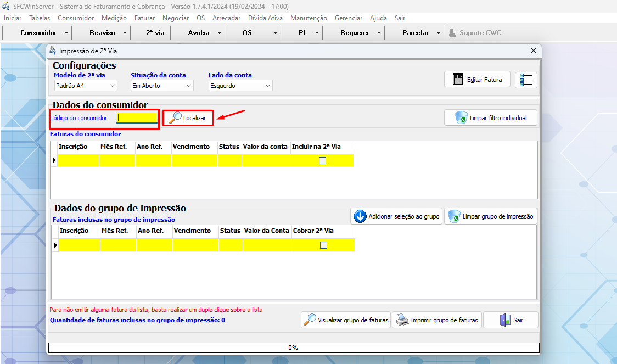Click the Sair door icon button
The height and width of the screenshot is (364, 617).
click(x=506, y=320)
